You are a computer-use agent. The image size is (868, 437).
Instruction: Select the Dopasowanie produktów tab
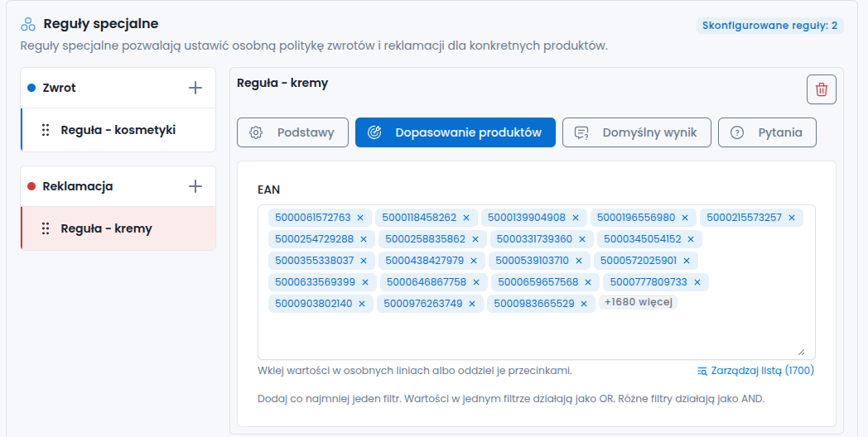pyautogui.click(x=455, y=132)
